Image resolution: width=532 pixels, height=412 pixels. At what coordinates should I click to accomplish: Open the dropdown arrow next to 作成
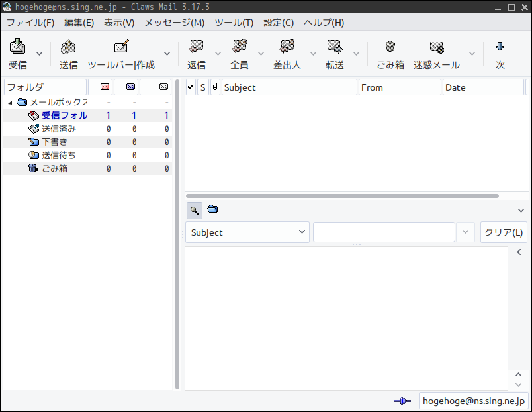[x=167, y=54]
